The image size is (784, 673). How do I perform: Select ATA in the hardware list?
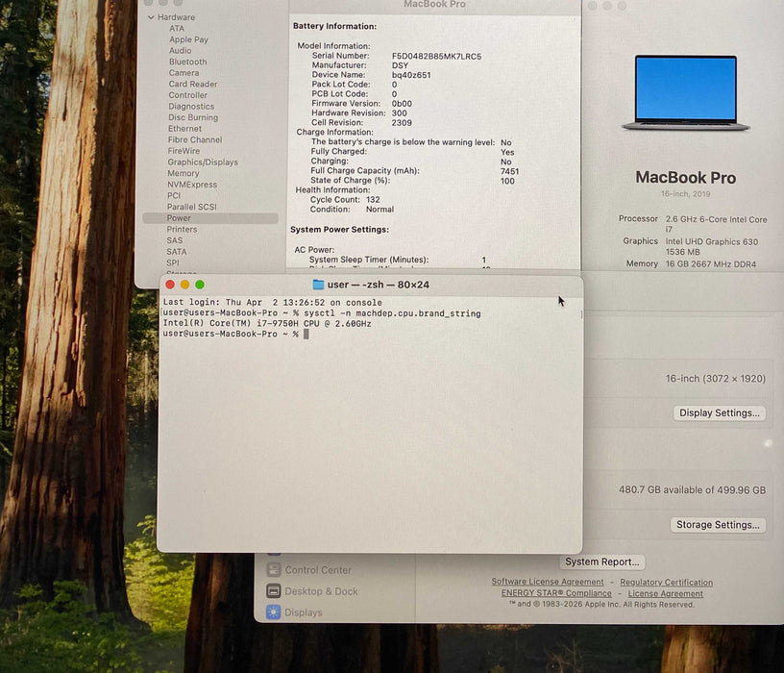pyautogui.click(x=177, y=29)
